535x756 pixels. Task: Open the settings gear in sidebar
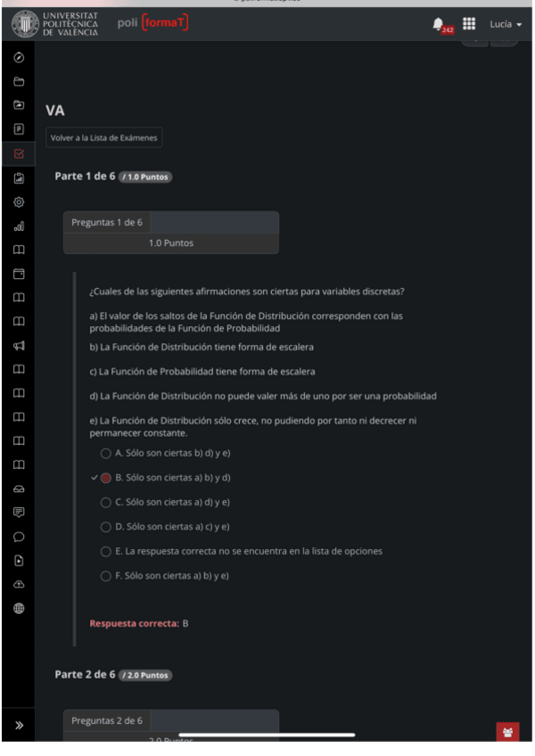[x=19, y=202]
